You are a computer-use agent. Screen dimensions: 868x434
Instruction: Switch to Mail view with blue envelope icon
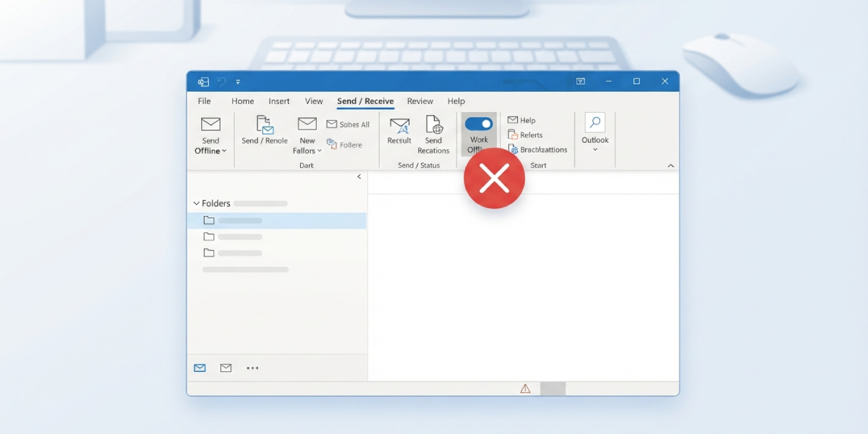[200, 368]
